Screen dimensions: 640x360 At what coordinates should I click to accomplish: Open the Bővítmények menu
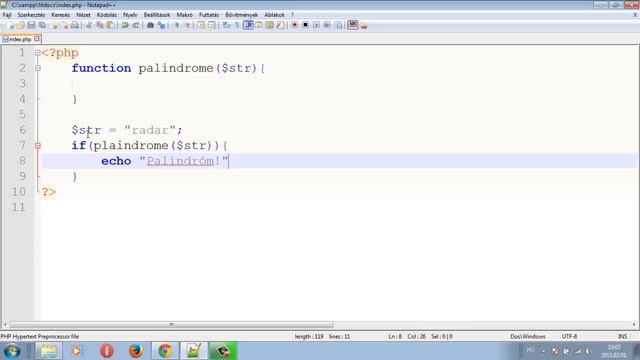pos(241,15)
